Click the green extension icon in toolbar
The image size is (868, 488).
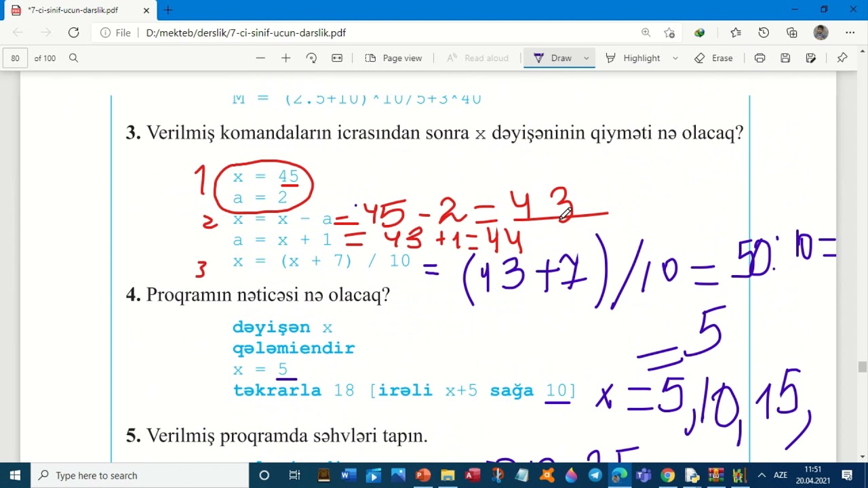699,33
